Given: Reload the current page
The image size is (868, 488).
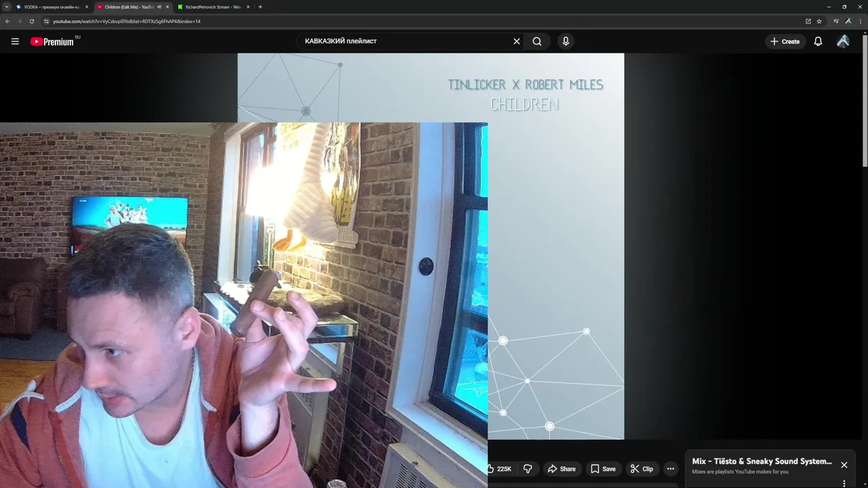Looking at the screenshot, I should pos(32,21).
